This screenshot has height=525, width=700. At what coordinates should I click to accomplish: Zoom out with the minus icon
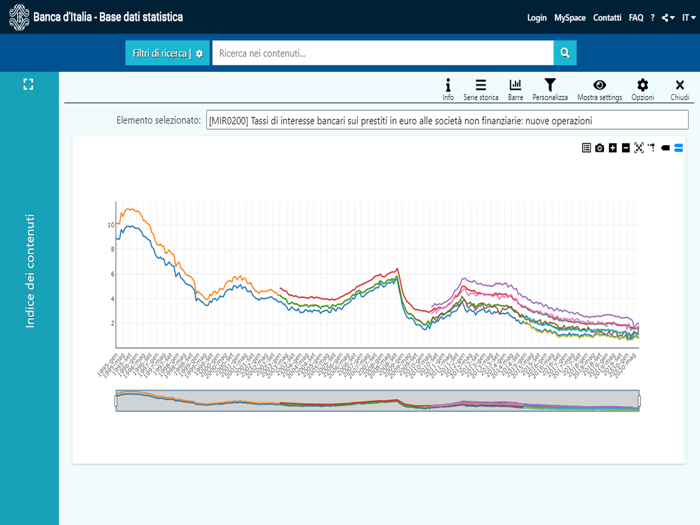pos(625,148)
